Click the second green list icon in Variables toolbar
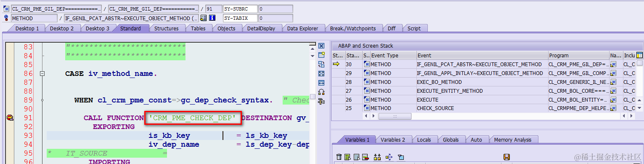This screenshot has height=164, width=644. [347, 157]
